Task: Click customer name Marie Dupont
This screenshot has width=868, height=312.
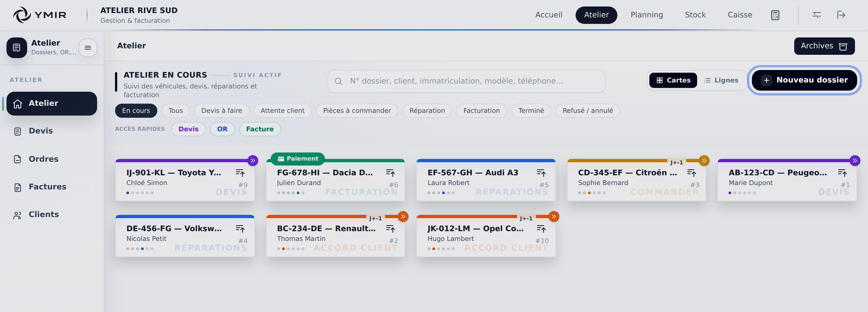Action: point(750,183)
